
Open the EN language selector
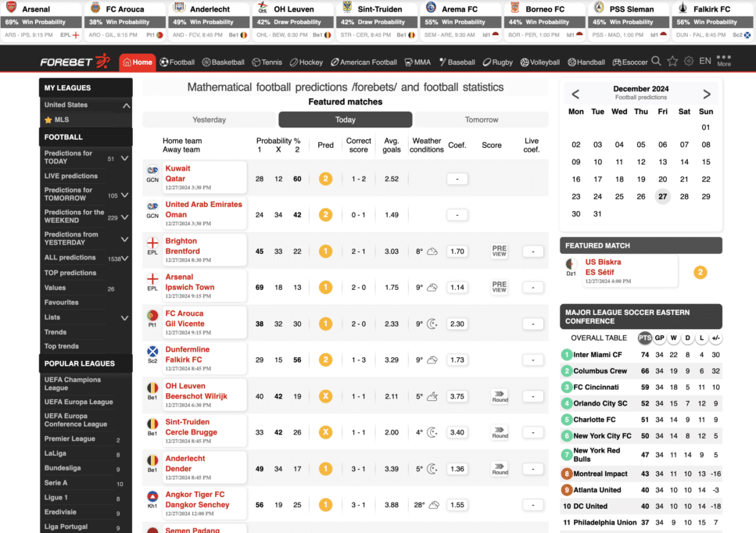coord(705,61)
